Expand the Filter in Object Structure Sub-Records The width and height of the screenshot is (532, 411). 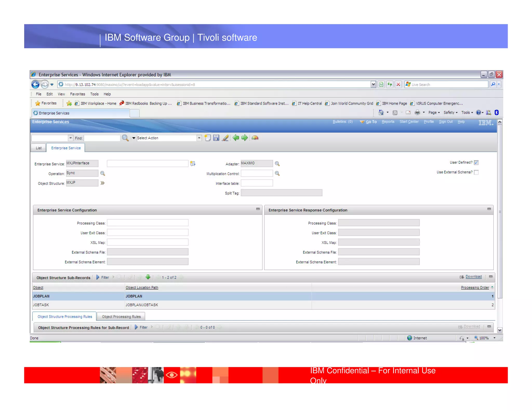click(103, 277)
